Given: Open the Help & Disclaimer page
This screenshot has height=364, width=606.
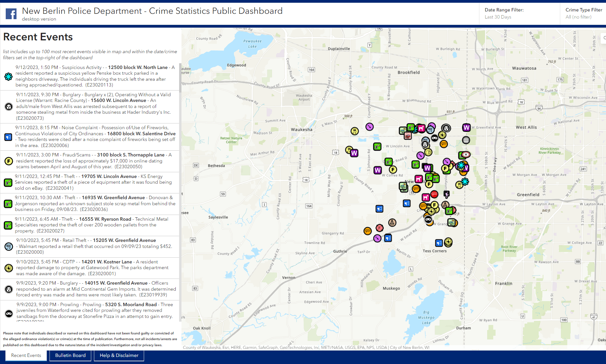Looking at the screenshot, I should [x=119, y=355].
